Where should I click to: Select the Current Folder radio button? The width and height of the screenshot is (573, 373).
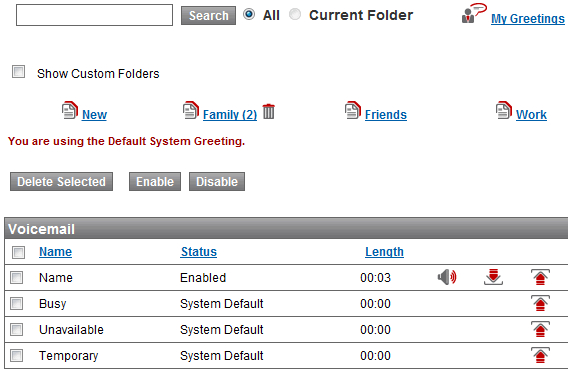tap(295, 14)
